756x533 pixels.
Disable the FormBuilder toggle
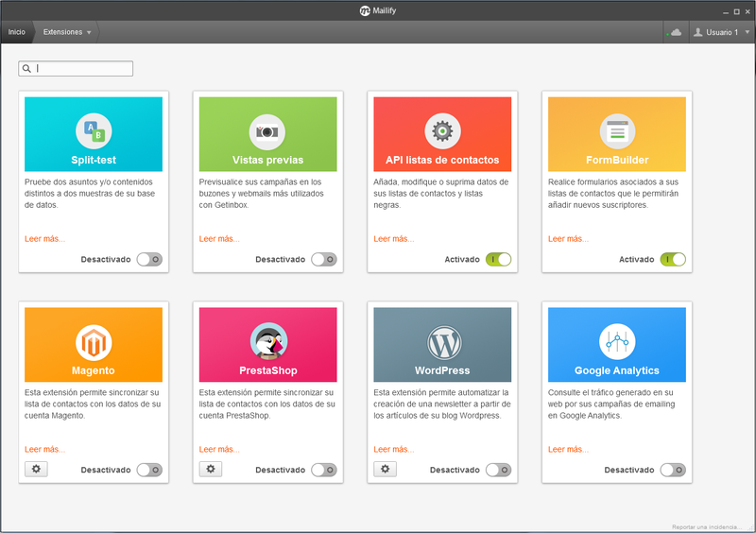(x=673, y=260)
